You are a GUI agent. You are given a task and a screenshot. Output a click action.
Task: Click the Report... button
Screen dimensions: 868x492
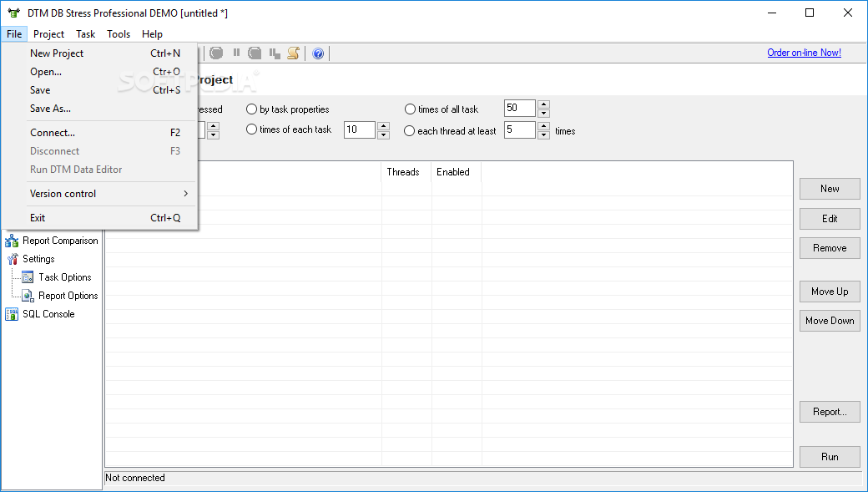click(830, 412)
